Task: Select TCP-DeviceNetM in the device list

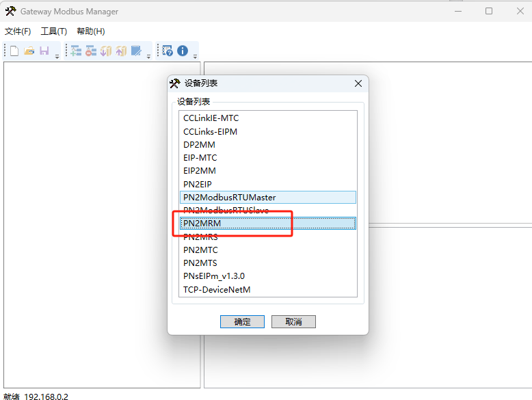Action: click(268, 289)
